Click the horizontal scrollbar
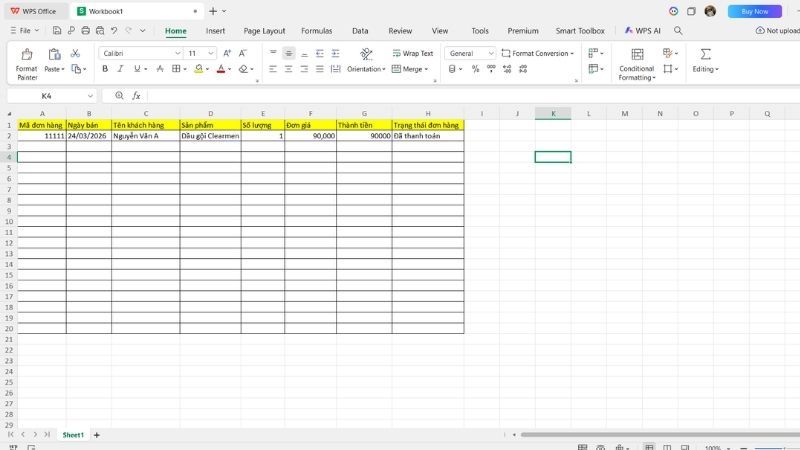 [x=660, y=435]
